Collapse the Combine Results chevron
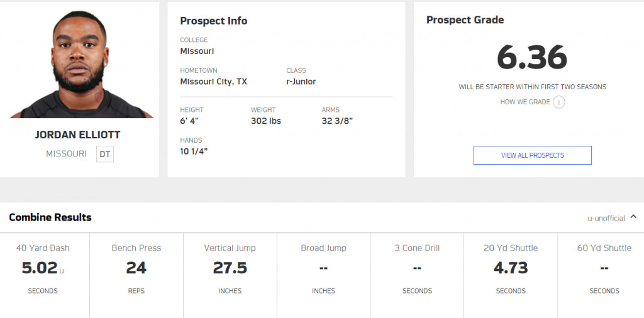 pyautogui.click(x=633, y=217)
